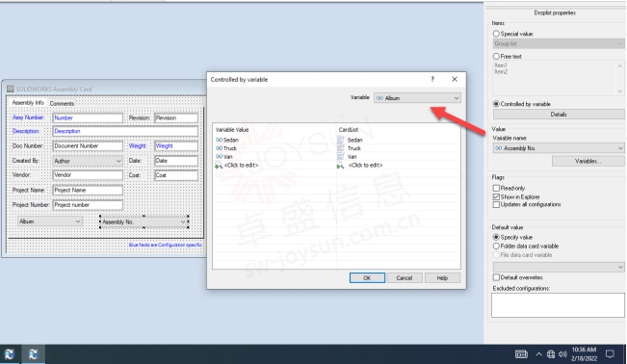
Task: Click the Project Name field
Action: pyautogui.click(x=88, y=191)
